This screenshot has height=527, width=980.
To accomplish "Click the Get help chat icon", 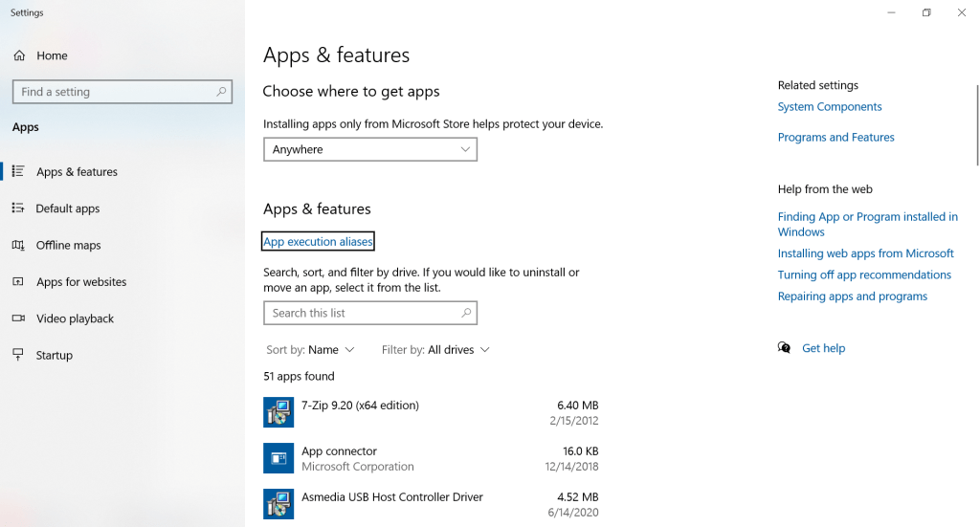I will pyautogui.click(x=785, y=348).
